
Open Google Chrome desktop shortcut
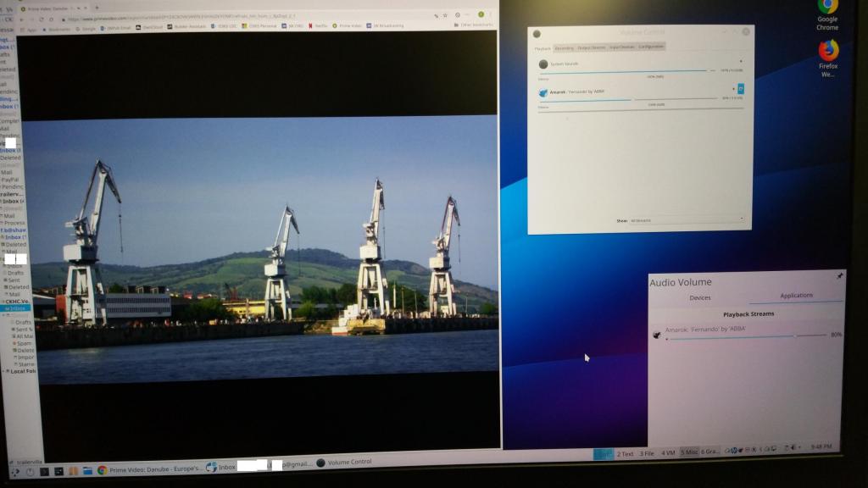827,12
